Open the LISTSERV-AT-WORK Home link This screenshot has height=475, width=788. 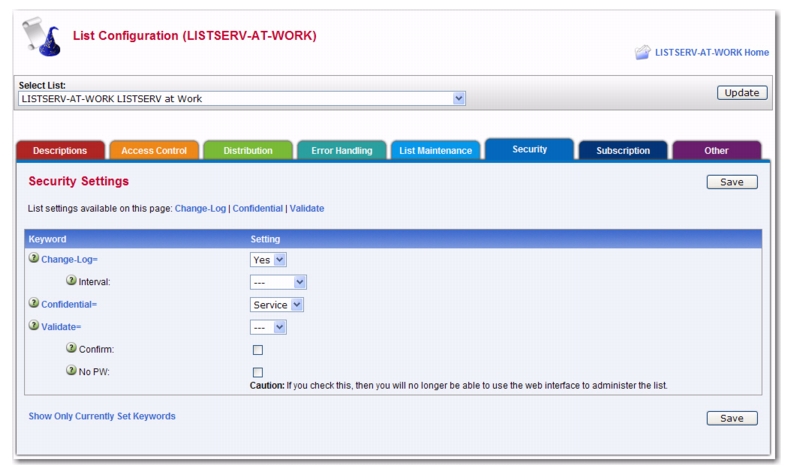pos(712,52)
